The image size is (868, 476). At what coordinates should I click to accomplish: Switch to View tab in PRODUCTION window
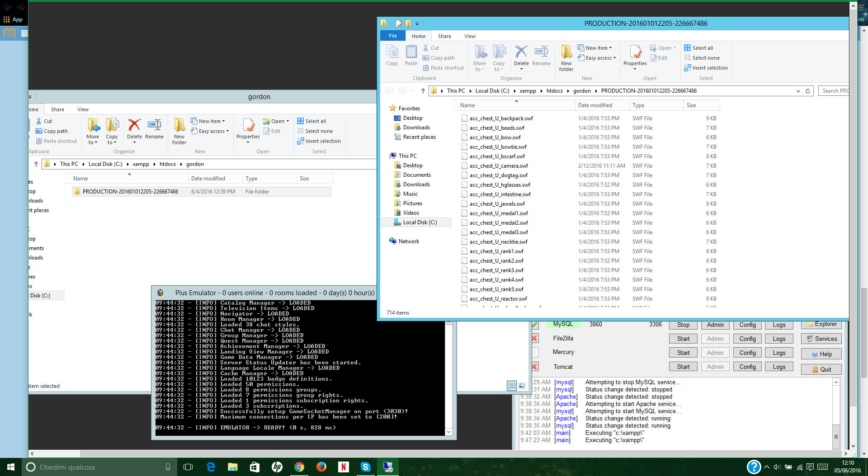pos(470,36)
